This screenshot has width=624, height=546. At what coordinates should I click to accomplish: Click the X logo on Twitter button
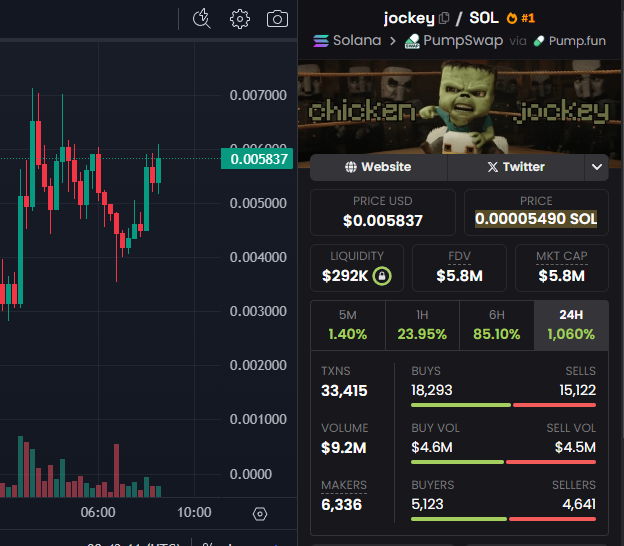click(x=493, y=167)
